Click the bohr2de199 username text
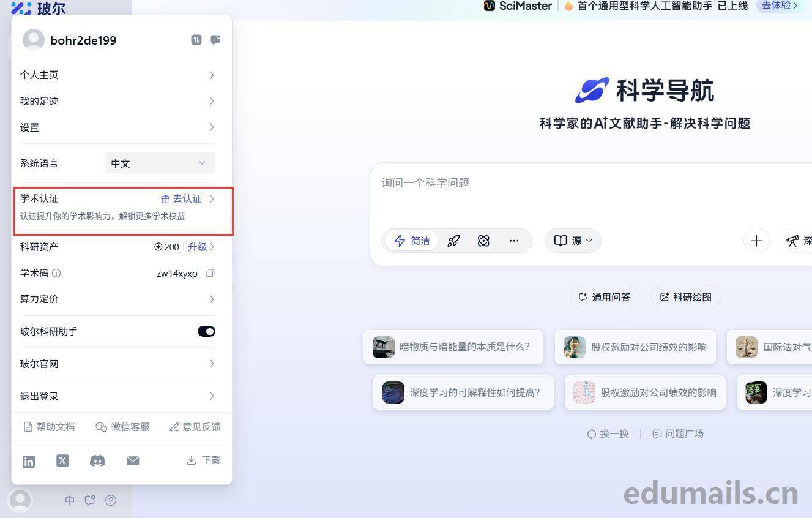812x518 pixels. [x=83, y=40]
